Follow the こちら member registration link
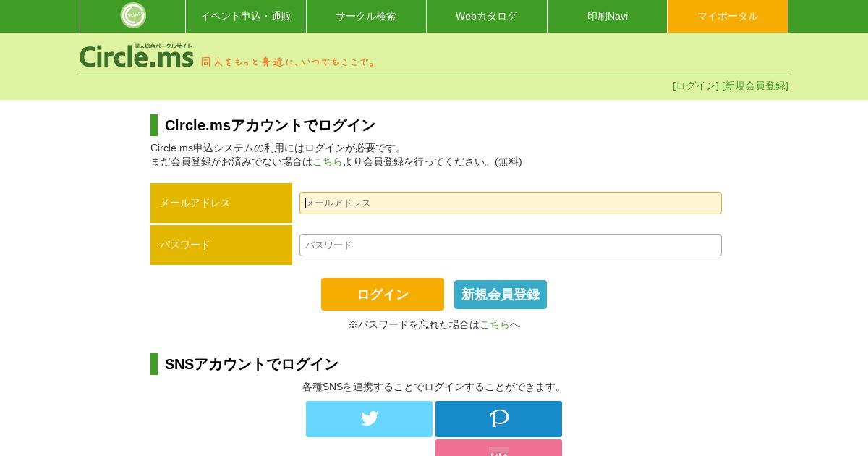This screenshot has height=456, width=868. tap(328, 161)
